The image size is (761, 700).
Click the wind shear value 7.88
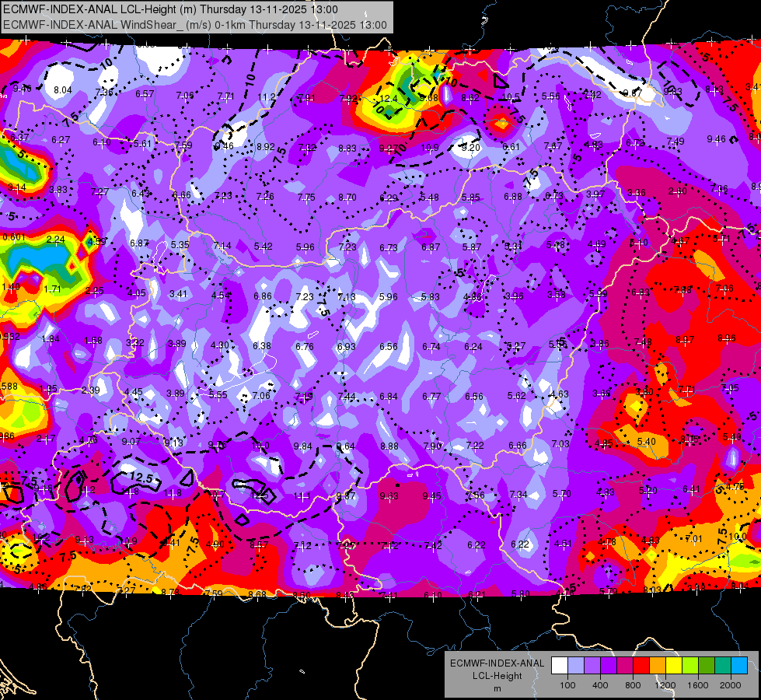pyautogui.click(x=682, y=289)
